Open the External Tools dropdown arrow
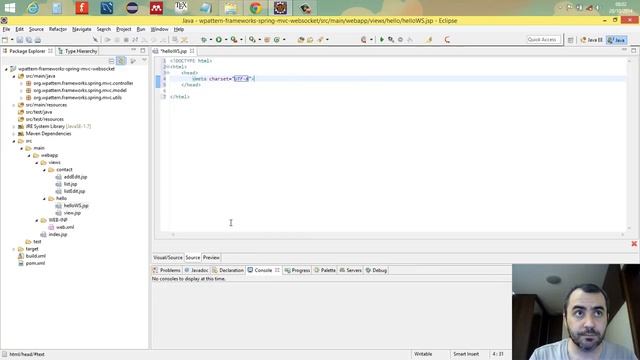Image resolution: width=640 pixels, height=360 pixels. [x=241, y=40]
